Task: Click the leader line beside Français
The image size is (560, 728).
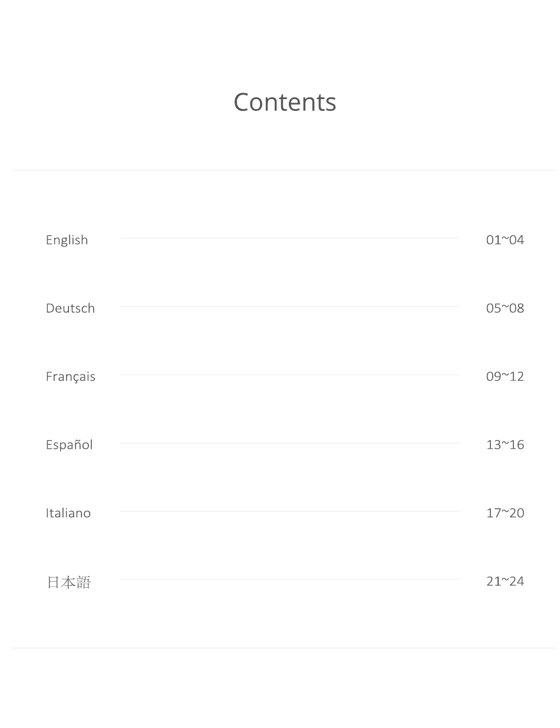Action: pyautogui.click(x=289, y=375)
